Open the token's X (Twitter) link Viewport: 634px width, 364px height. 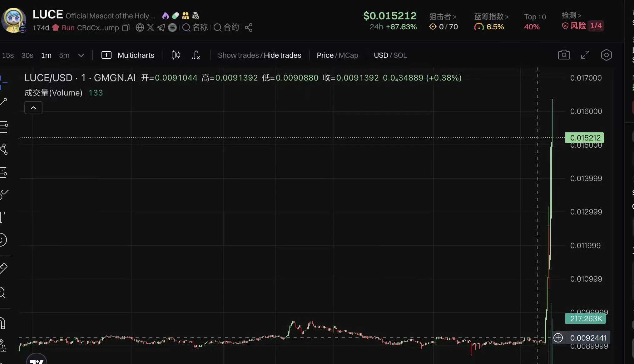pyautogui.click(x=150, y=28)
